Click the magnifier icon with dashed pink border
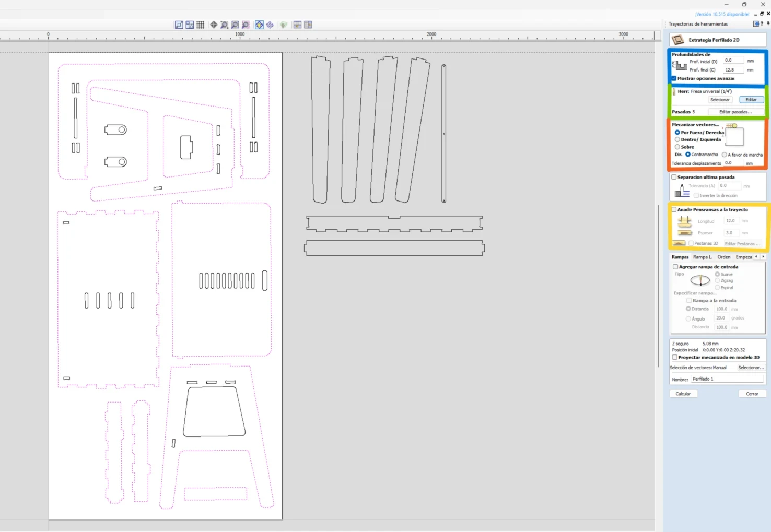771x532 pixels. click(246, 25)
